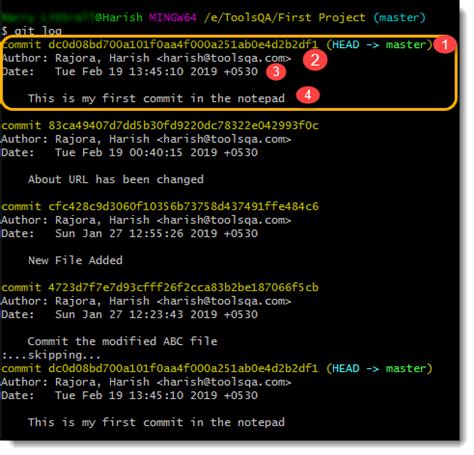Click the (master) branch in the prompt line
This screenshot has width=474, height=455.
click(400, 17)
